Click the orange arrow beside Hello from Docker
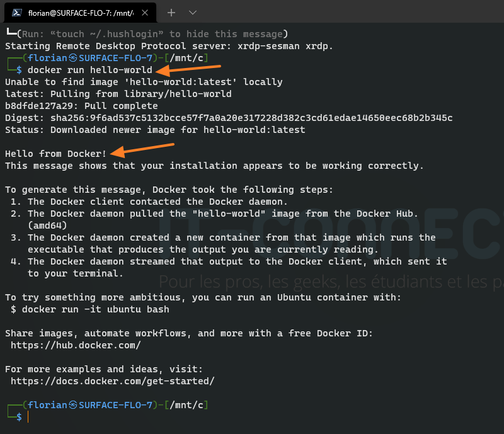Viewport: 504px width, 434px height. (x=142, y=149)
